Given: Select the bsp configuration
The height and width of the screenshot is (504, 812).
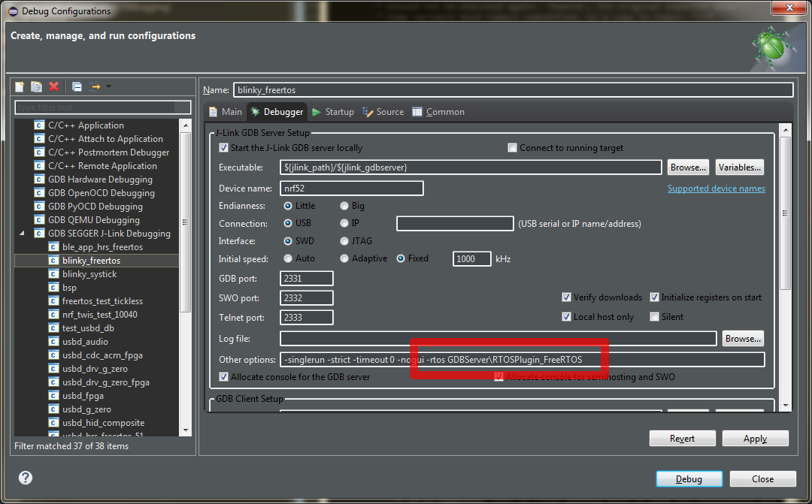Looking at the screenshot, I should coord(69,287).
